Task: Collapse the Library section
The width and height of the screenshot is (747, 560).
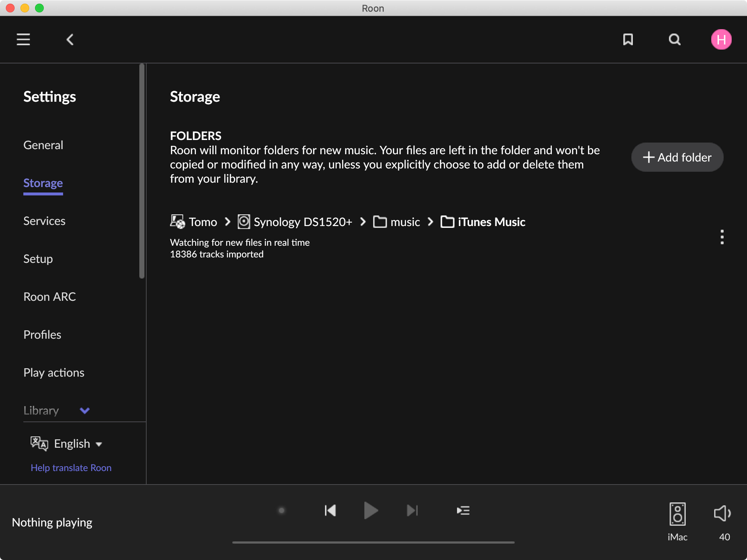Action: (85, 411)
